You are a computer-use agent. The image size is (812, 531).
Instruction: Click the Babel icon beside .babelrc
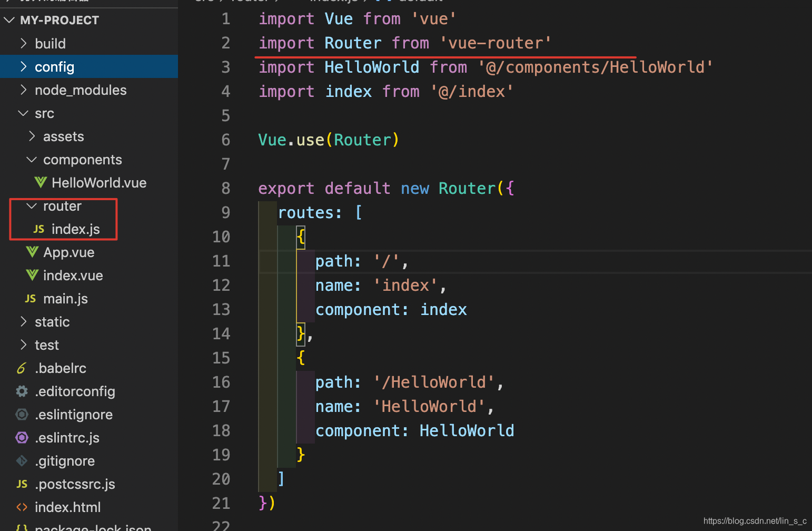[x=22, y=368]
